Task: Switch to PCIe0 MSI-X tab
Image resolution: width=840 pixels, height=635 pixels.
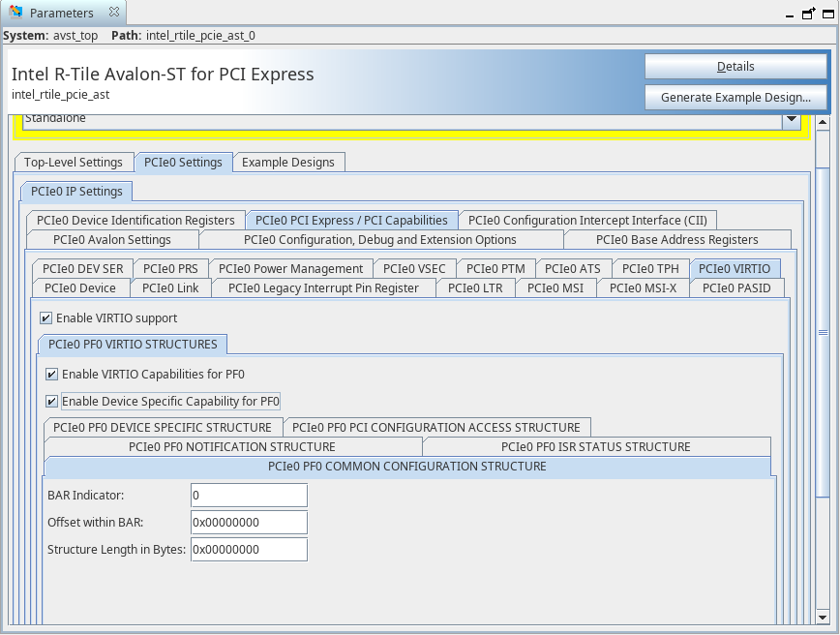Action: [x=643, y=287]
